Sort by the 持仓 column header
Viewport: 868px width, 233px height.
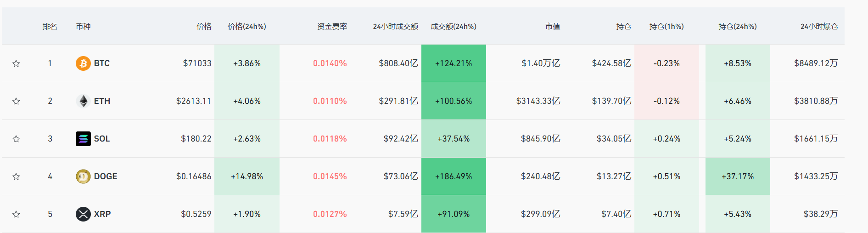coord(624,27)
